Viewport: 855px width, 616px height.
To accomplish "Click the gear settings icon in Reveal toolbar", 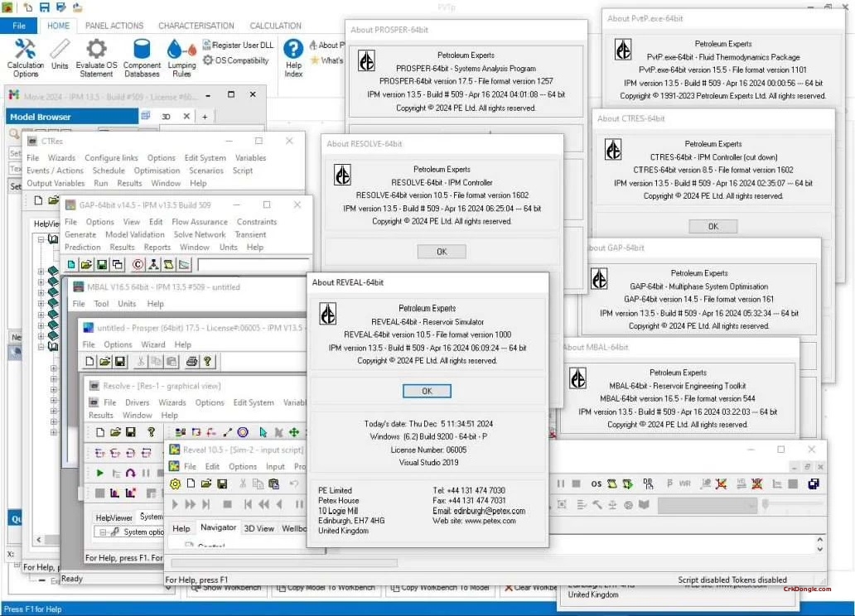I will coord(175,484).
